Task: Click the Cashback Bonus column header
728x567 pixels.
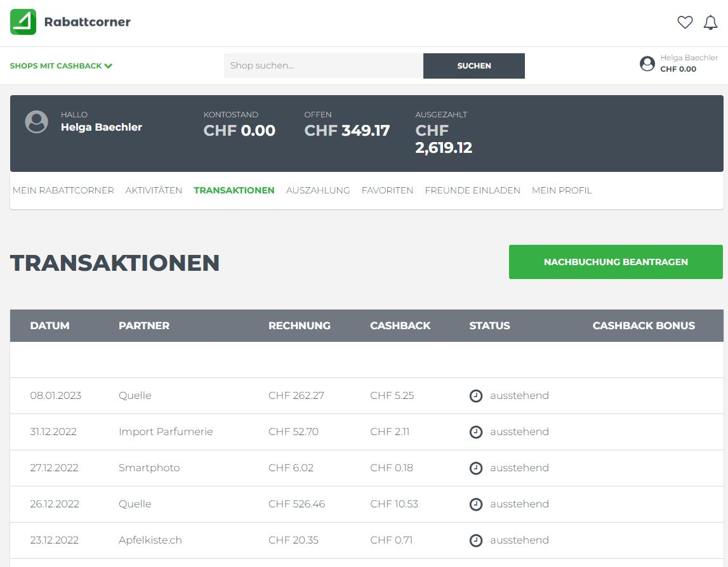Action: coord(644,326)
